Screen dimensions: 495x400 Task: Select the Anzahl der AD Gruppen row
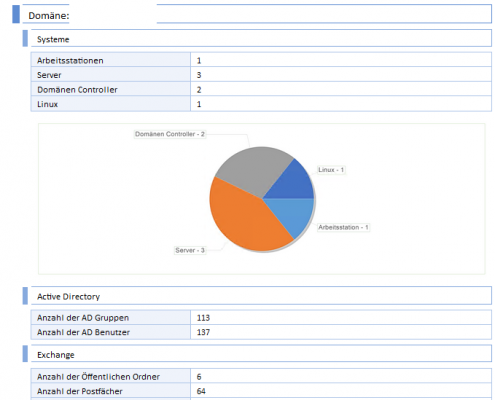click(x=261, y=317)
